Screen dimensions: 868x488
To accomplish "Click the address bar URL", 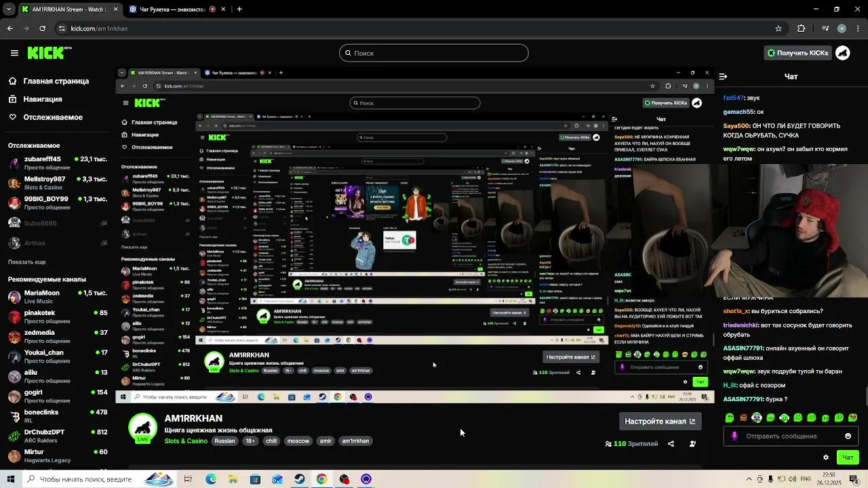I will click(x=99, y=28).
